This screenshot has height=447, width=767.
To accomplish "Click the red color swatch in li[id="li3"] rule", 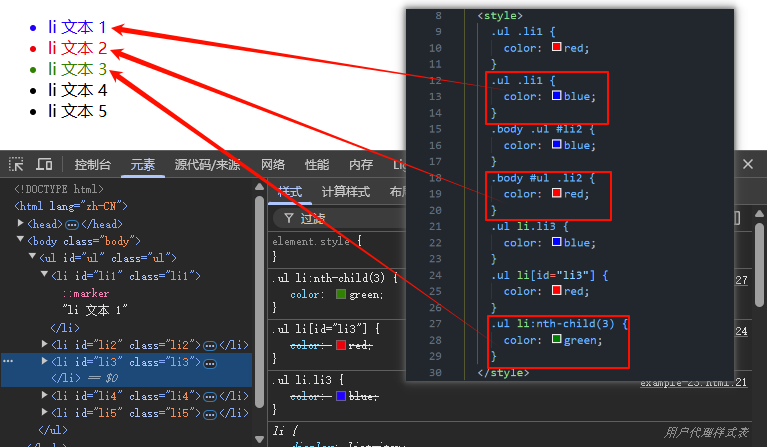I will [x=342, y=346].
